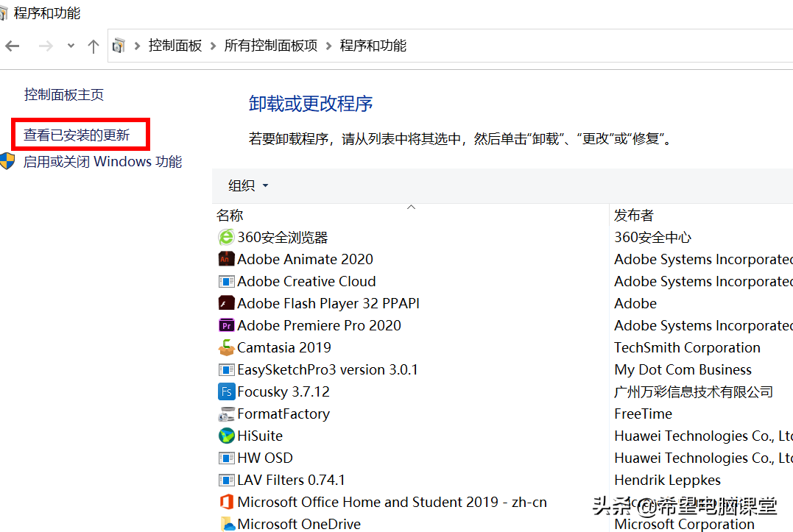This screenshot has height=532, width=793.
Task: Select the Adobe Animate 2020 icon
Action: (226, 259)
